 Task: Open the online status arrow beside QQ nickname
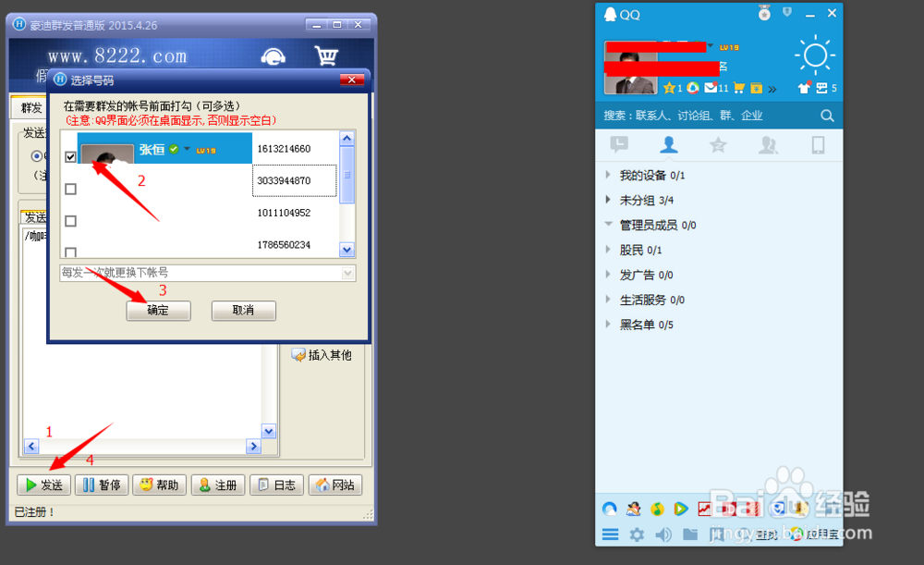pyautogui.click(x=711, y=45)
